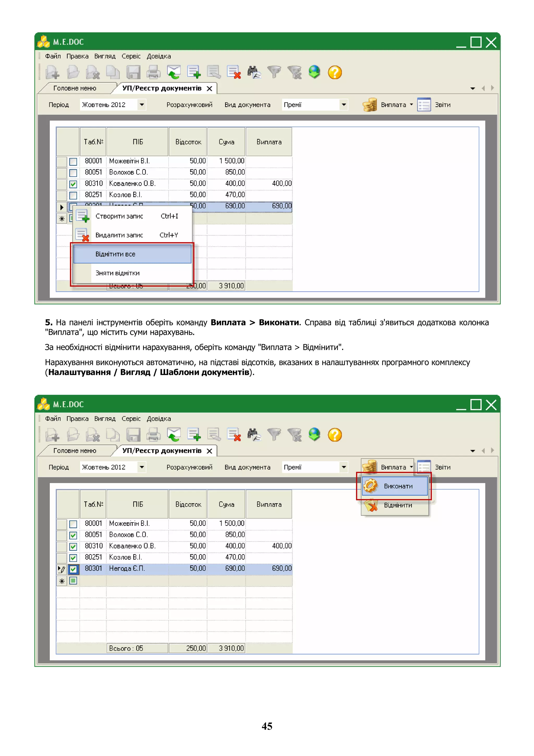Click the funnel filter icon in lower toolbar

[274, 435]
